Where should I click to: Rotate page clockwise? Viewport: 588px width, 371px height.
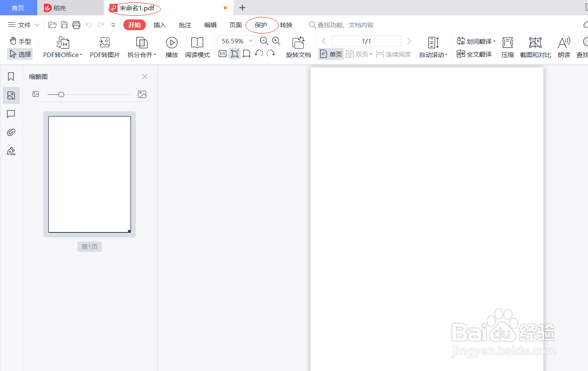[271, 53]
